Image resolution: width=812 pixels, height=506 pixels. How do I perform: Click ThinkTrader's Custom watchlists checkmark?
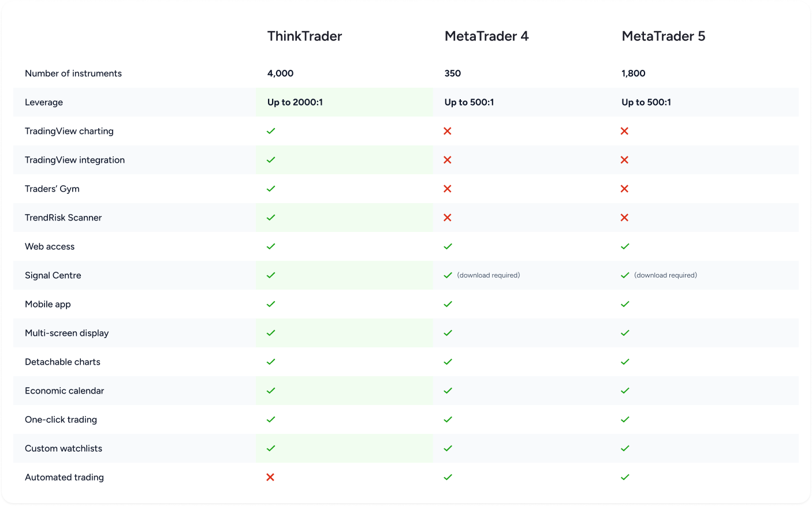[x=271, y=448]
